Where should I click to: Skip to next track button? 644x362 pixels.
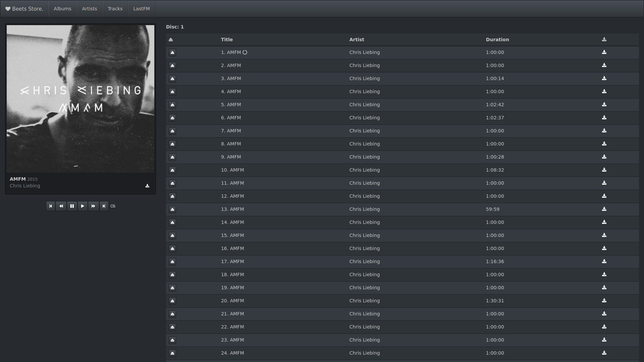(x=104, y=206)
